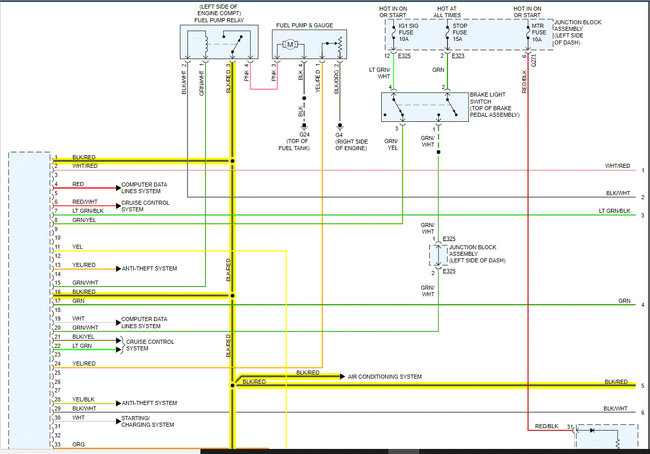Click the FUEL PUMP & GAUGE label
The image size is (650, 454).
(x=304, y=25)
